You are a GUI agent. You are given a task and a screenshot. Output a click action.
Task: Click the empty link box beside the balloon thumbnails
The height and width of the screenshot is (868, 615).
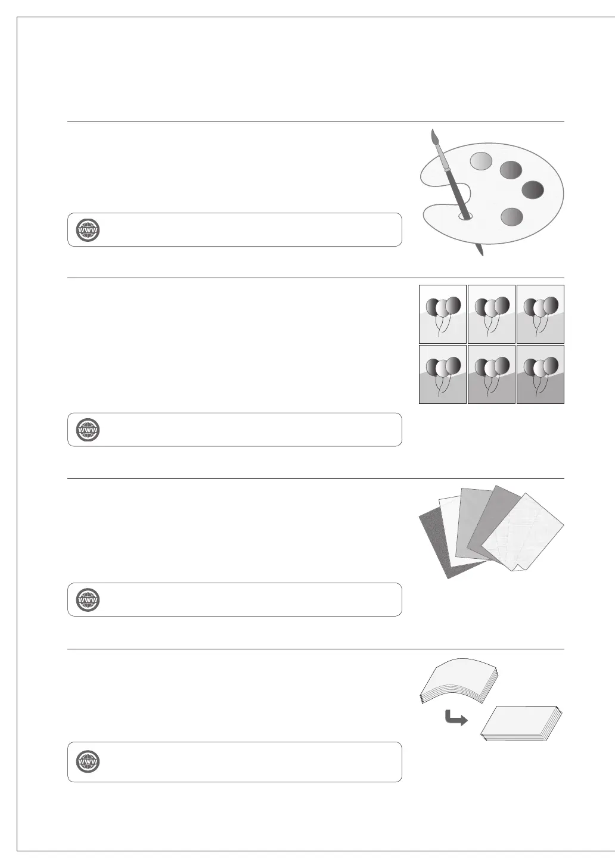point(235,430)
